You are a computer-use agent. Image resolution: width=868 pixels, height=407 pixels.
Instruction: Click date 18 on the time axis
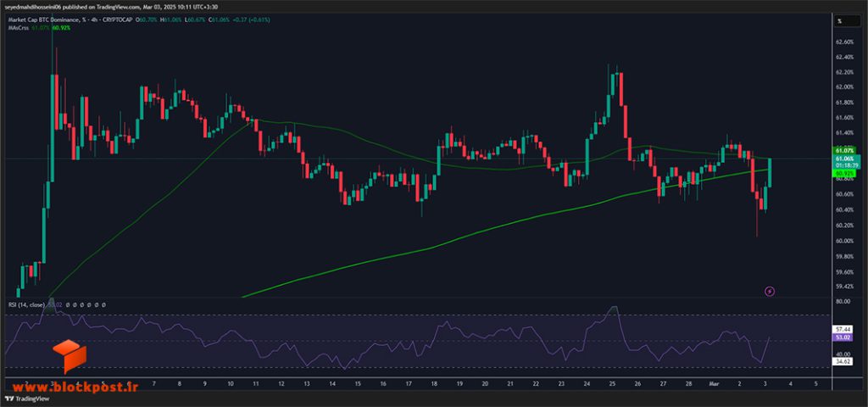[435, 383]
